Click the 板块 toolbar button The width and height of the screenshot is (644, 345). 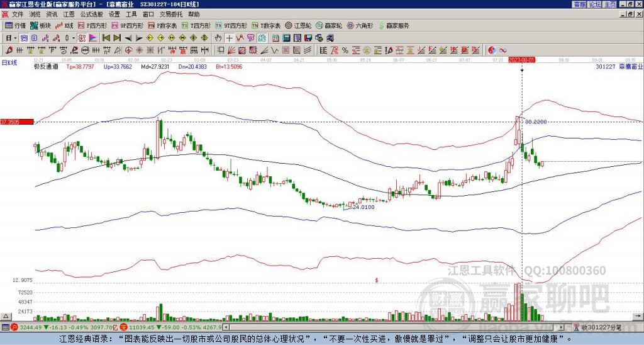point(40,25)
